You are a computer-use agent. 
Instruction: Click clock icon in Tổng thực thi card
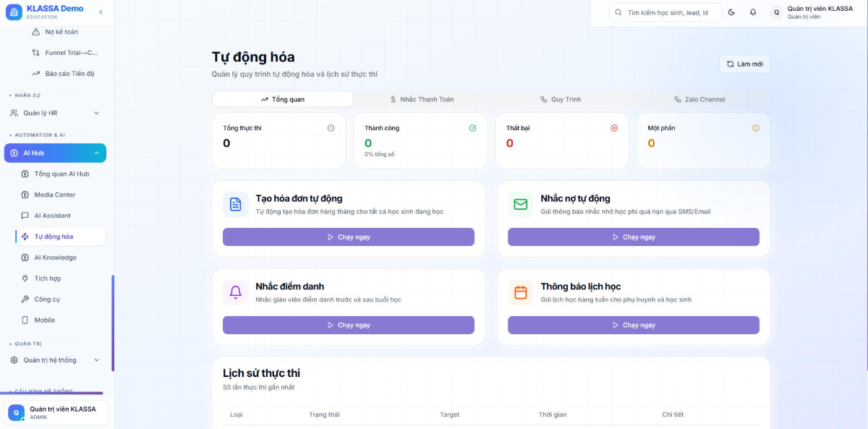point(331,128)
